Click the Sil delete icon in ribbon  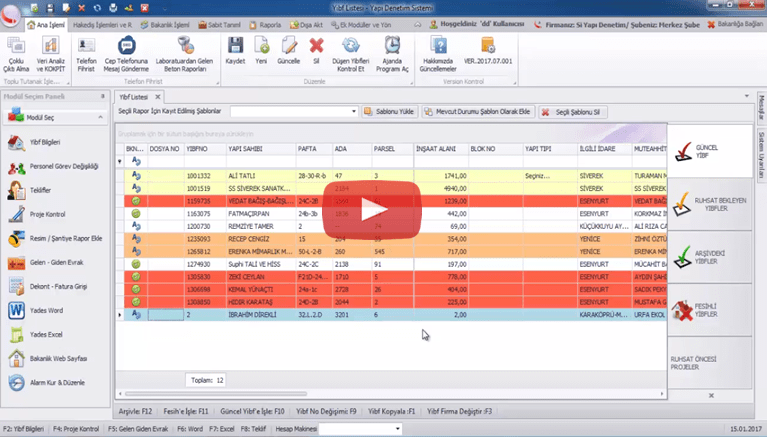[x=316, y=50]
